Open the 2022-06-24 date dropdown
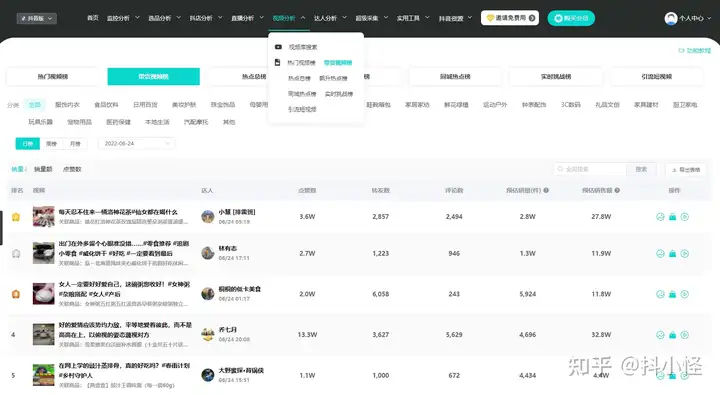The height and width of the screenshot is (395, 720). (136, 144)
